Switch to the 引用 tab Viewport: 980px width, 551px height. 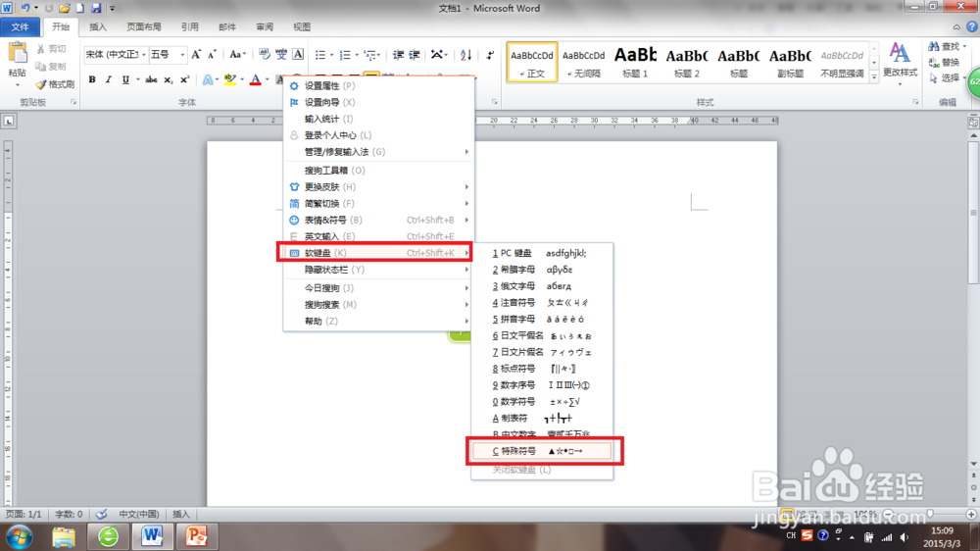pyautogui.click(x=189, y=26)
